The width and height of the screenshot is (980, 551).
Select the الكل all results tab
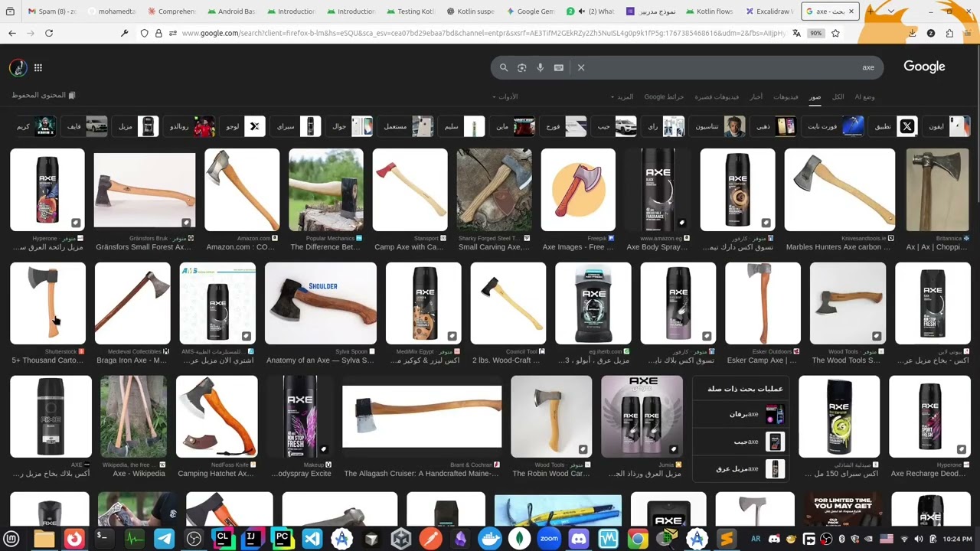838,96
